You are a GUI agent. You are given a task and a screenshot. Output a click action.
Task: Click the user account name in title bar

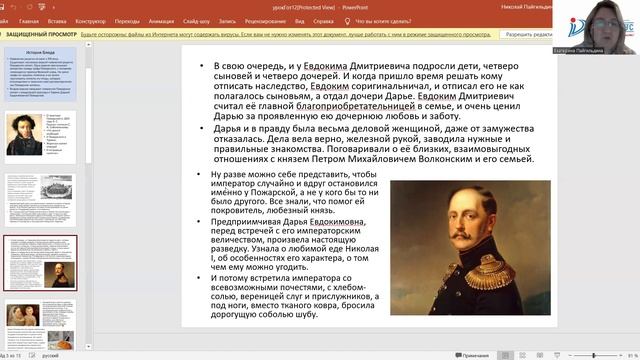pos(526,7)
